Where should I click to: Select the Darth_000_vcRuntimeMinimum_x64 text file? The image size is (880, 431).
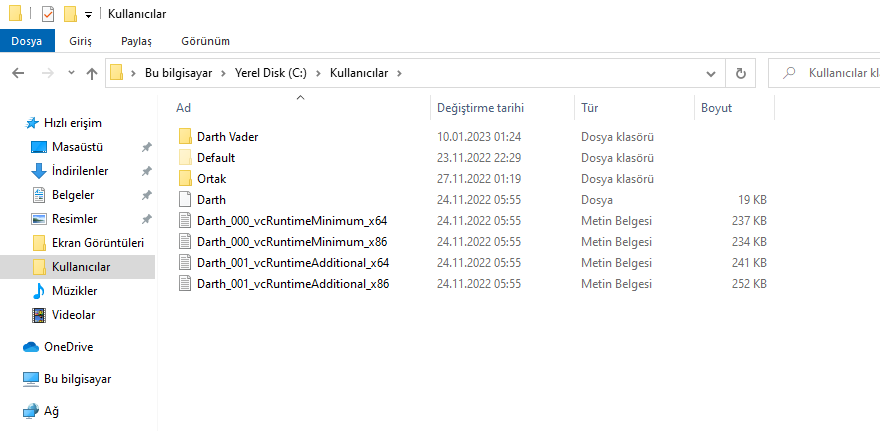[292, 220]
